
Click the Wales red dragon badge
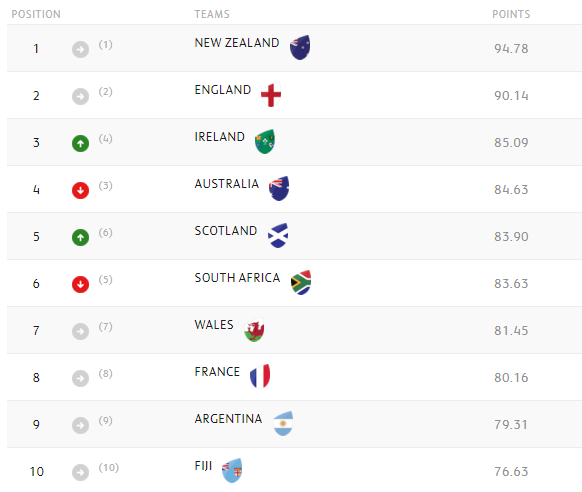254,329
